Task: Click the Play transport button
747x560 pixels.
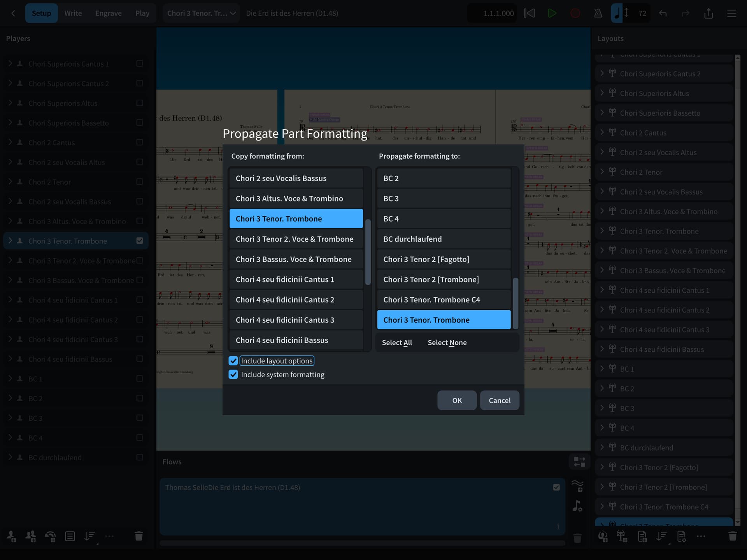Action: (x=552, y=13)
